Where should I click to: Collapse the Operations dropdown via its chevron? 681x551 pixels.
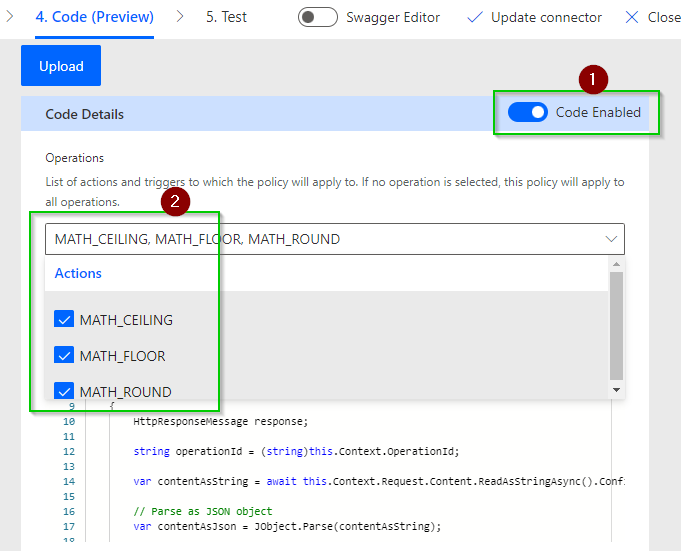(x=611, y=239)
